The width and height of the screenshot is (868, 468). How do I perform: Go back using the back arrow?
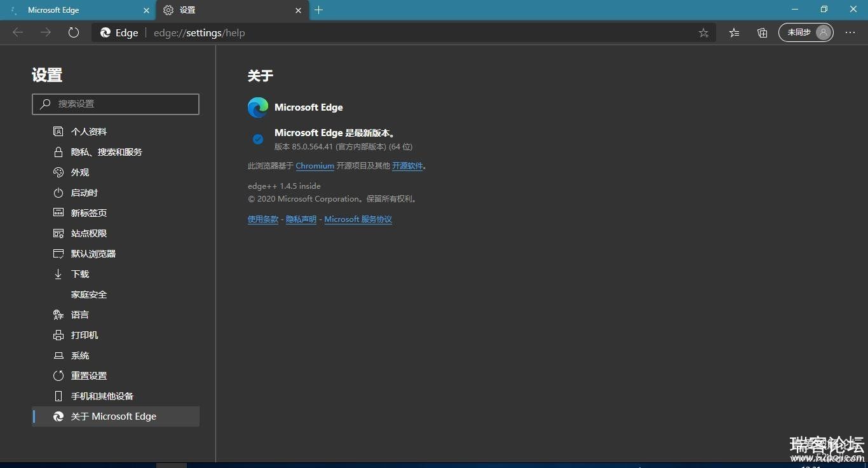pos(18,32)
